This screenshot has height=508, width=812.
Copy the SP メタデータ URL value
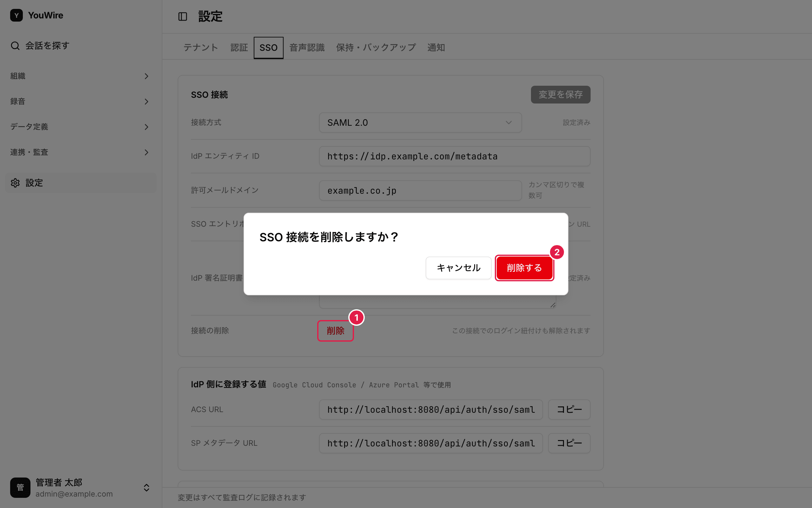tap(569, 443)
